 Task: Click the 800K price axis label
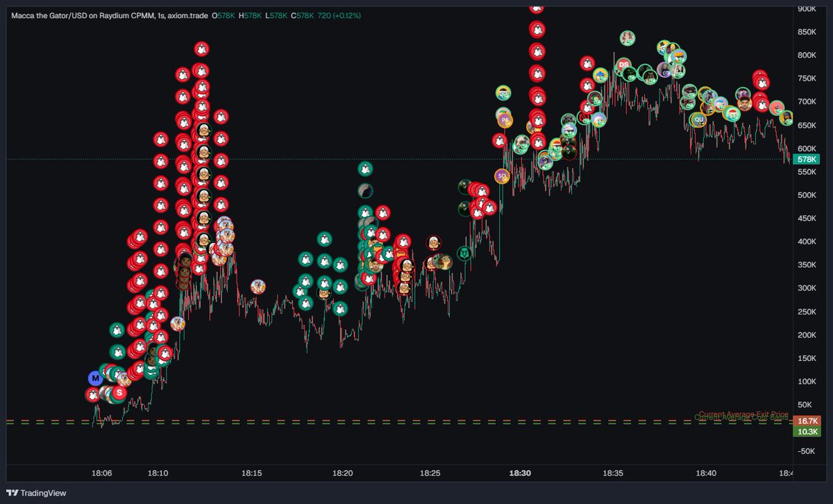tap(807, 56)
